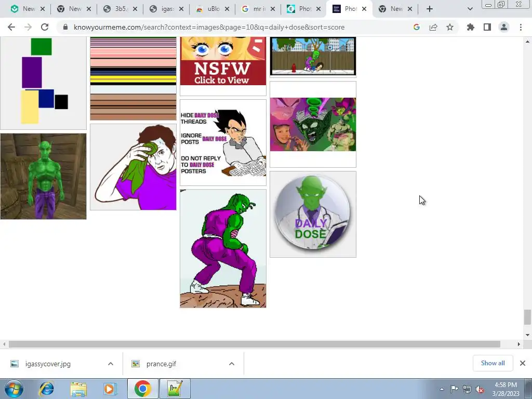
Task: Open the crouching Piccolo purple pants image
Action: pyautogui.click(x=223, y=249)
